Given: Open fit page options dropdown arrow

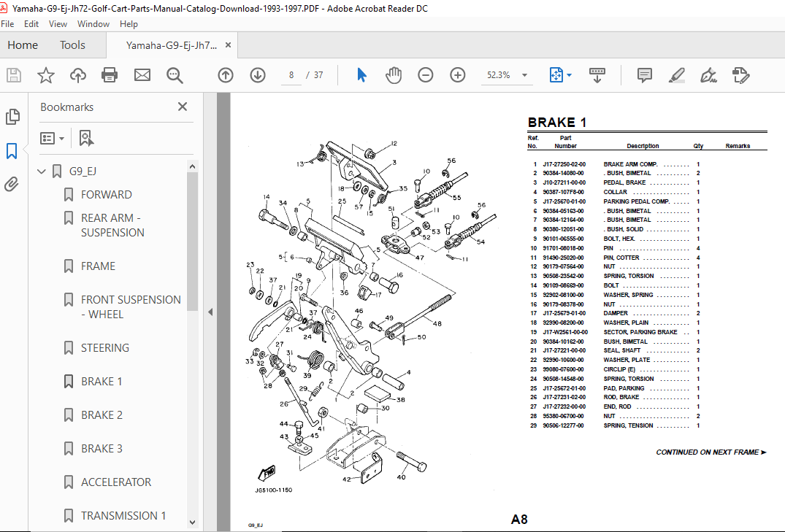Looking at the screenshot, I should click(570, 75).
